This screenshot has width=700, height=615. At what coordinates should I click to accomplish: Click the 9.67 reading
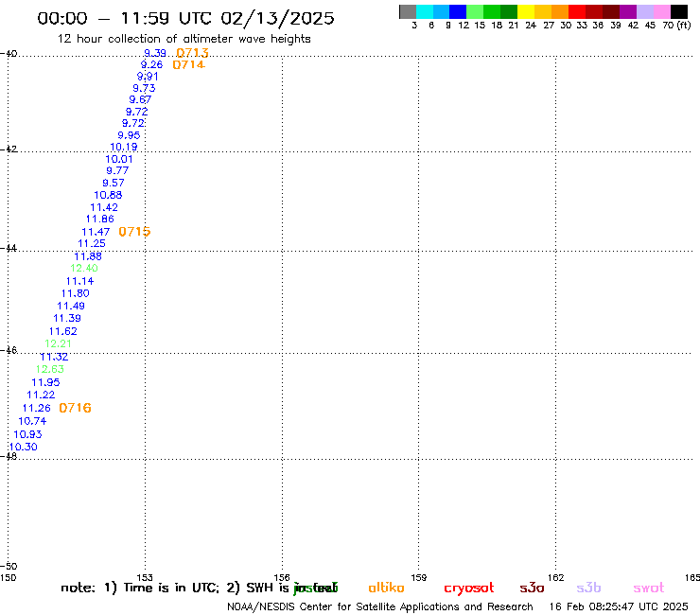pyautogui.click(x=140, y=99)
